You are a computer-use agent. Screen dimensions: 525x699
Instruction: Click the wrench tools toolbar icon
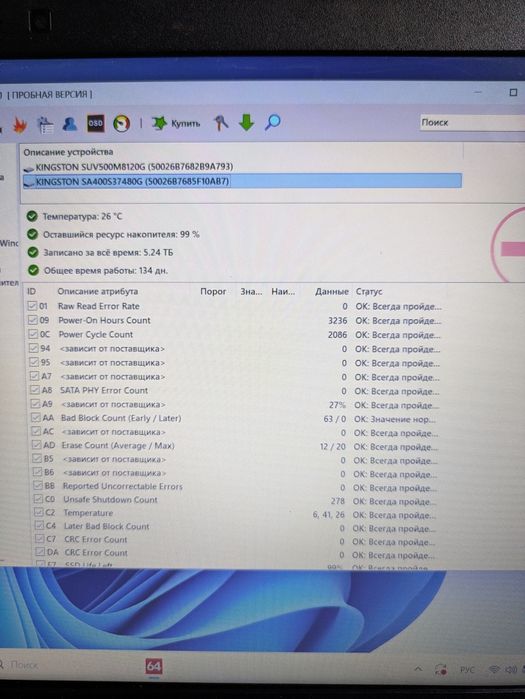pyautogui.click(x=221, y=122)
